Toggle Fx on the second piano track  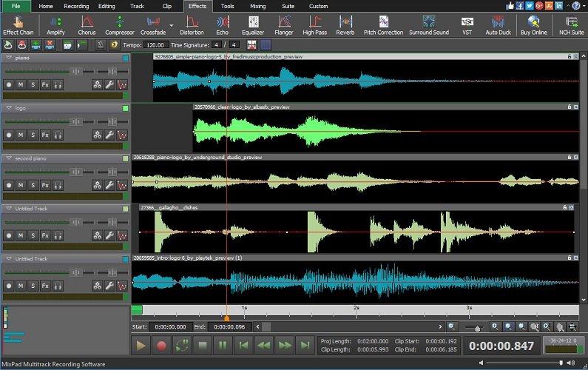coord(45,186)
